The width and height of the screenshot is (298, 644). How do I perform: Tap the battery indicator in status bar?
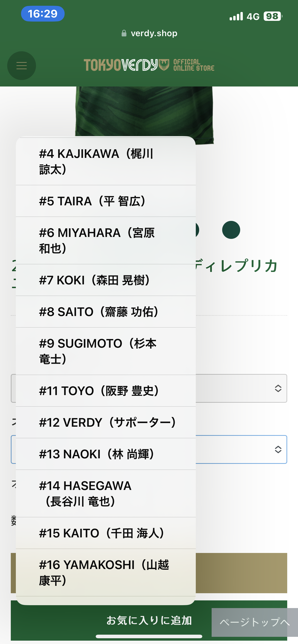click(x=273, y=17)
